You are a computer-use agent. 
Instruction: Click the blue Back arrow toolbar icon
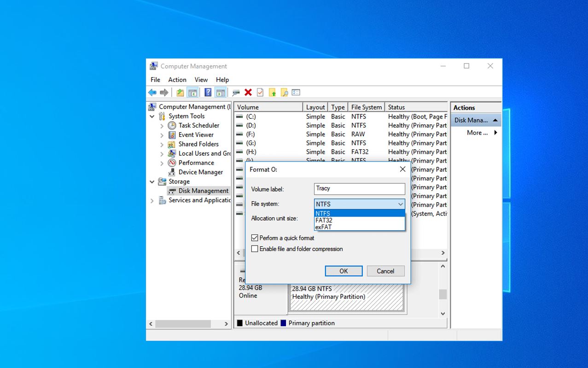tap(152, 93)
